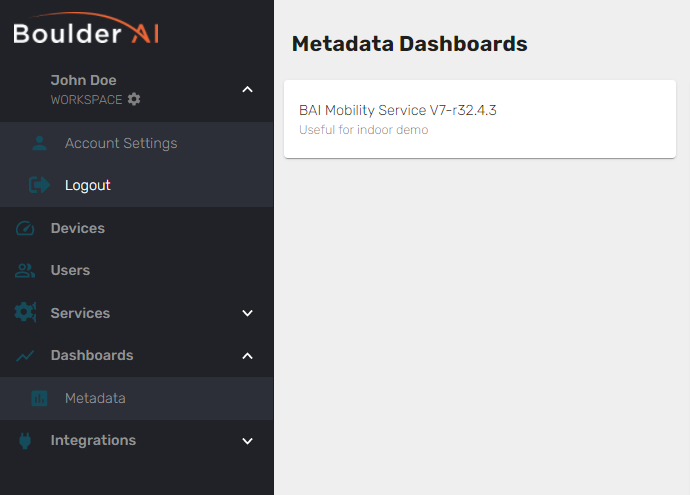Screen dimensions: 690x495
Task: Collapse the John Doe user menu
Action: 247,90
